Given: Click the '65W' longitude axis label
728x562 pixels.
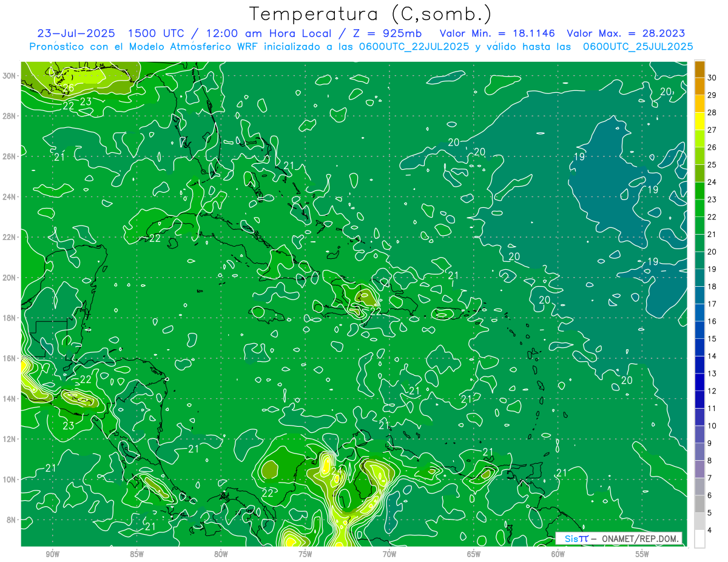Looking at the screenshot, I should tap(474, 554).
